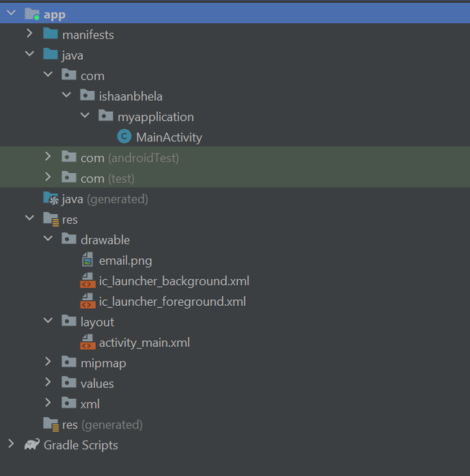Click the ic_launcher_foreground.xml file icon

87,301
